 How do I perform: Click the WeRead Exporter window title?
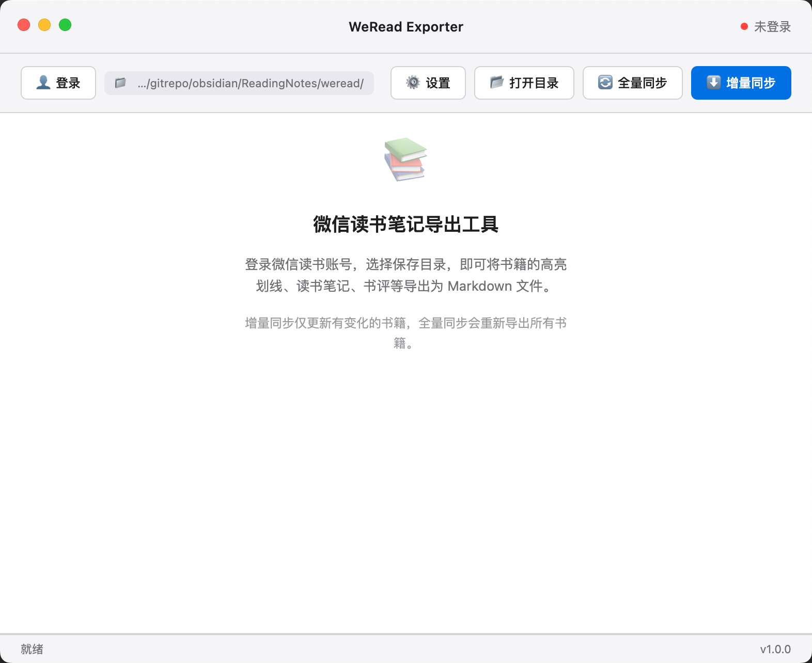pyautogui.click(x=406, y=27)
